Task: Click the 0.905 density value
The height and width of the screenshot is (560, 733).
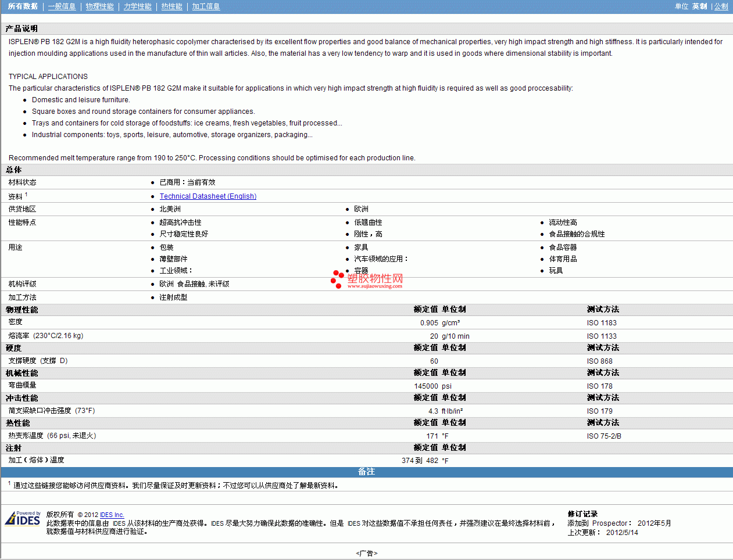Action: 429,323
